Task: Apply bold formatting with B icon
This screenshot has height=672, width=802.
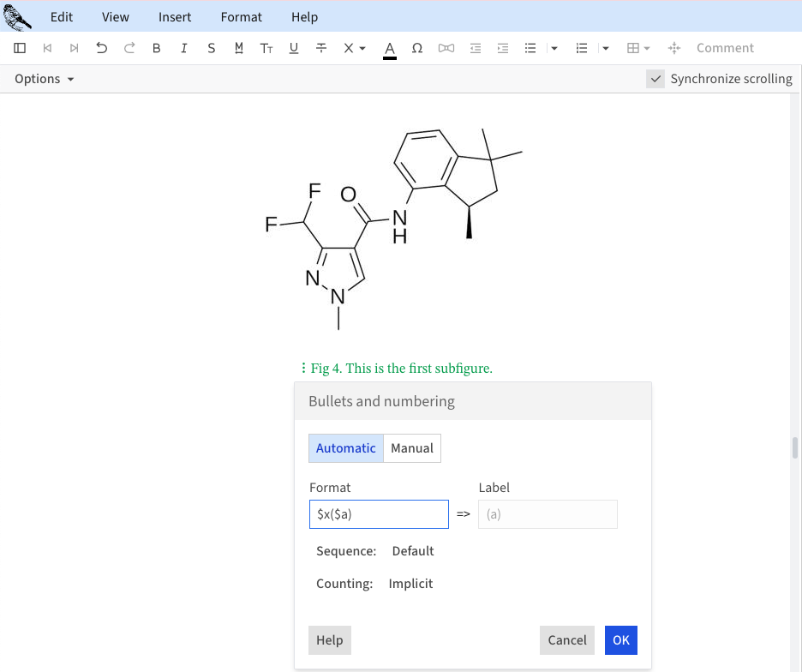Action: (157, 48)
